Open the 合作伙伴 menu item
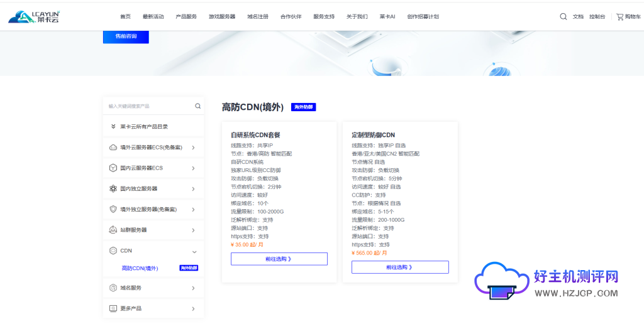This screenshot has height=331, width=644. coord(291,17)
